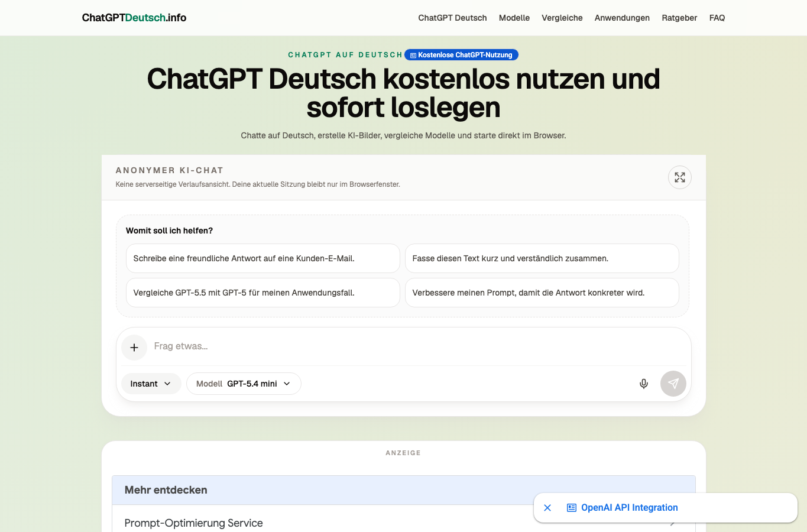Click the arrow next to Prompt-Optimierung Service
Image resolution: width=807 pixels, height=532 pixels.
(x=673, y=523)
